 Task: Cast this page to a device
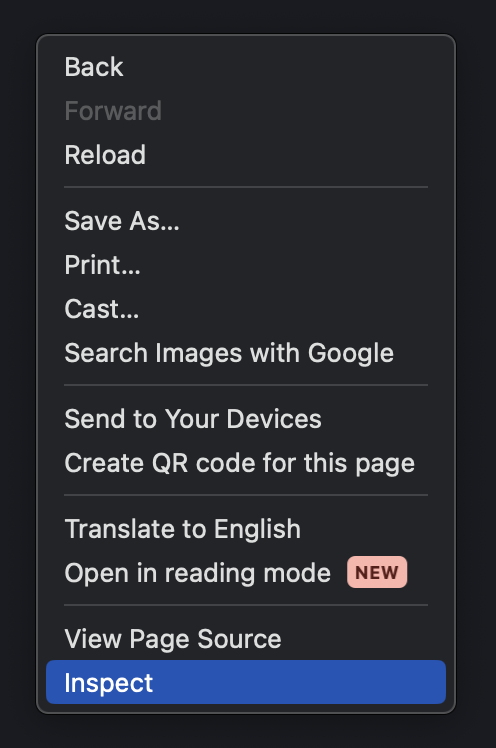(246, 309)
